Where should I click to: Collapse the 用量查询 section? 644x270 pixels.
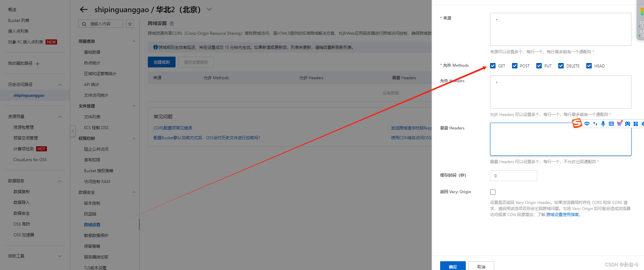click(134, 41)
